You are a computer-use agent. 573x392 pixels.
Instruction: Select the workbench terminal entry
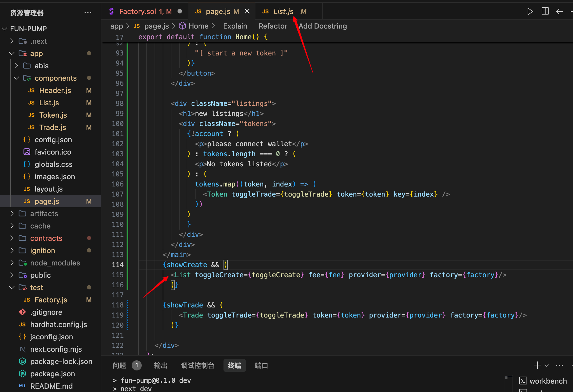pos(543,381)
